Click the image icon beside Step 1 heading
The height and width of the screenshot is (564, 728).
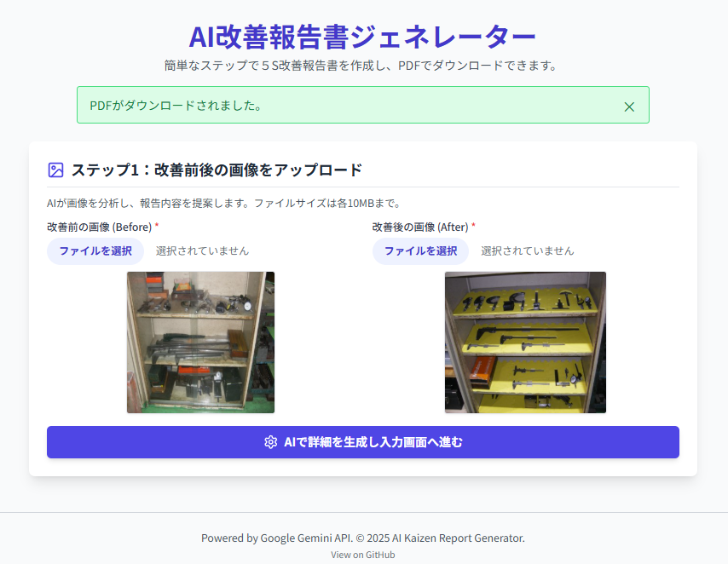point(55,170)
